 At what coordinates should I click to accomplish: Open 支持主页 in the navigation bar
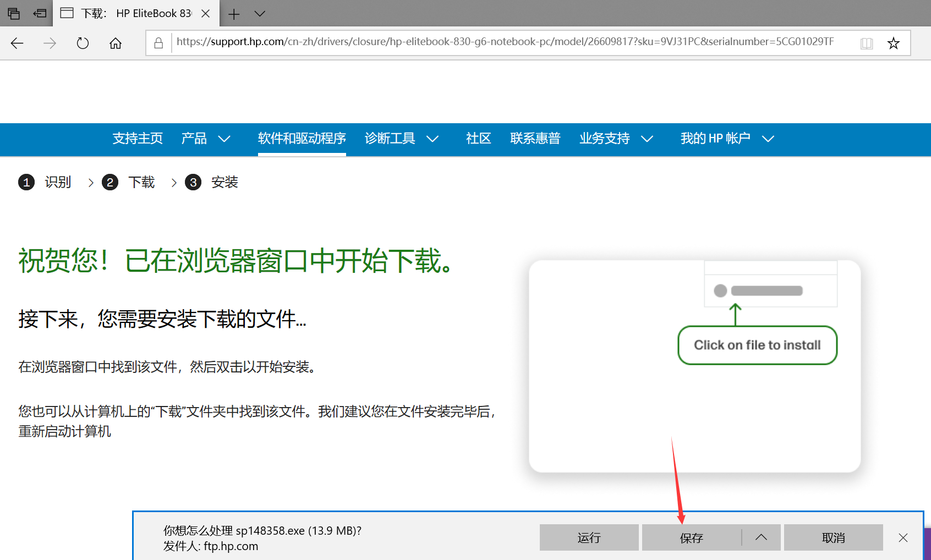coord(138,139)
